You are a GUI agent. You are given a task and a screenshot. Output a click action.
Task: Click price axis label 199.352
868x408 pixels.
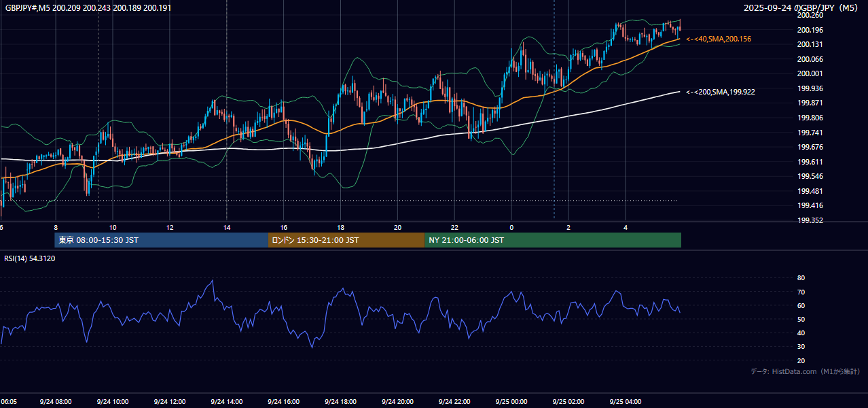(x=810, y=220)
